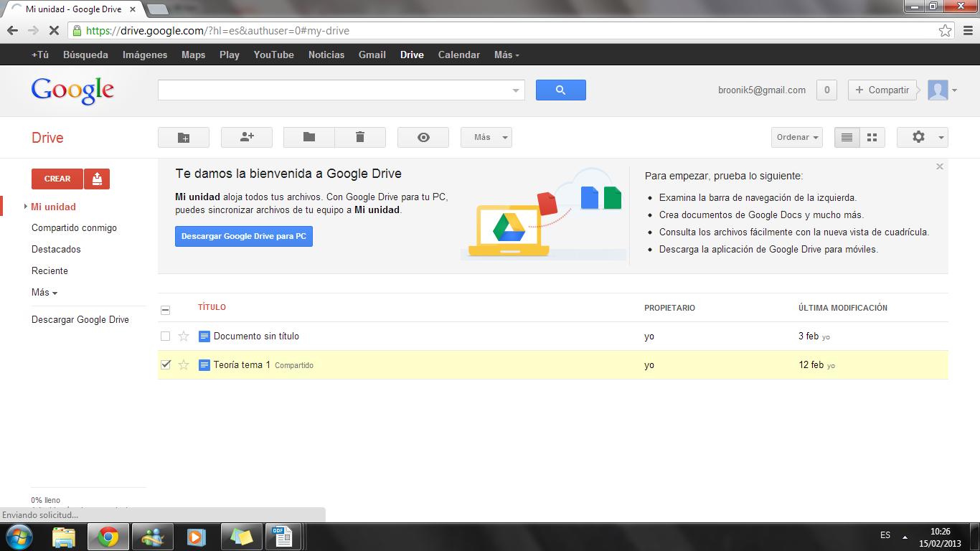The height and width of the screenshot is (551, 980).
Task: Expand the Más menu in the black bar
Action: (507, 55)
